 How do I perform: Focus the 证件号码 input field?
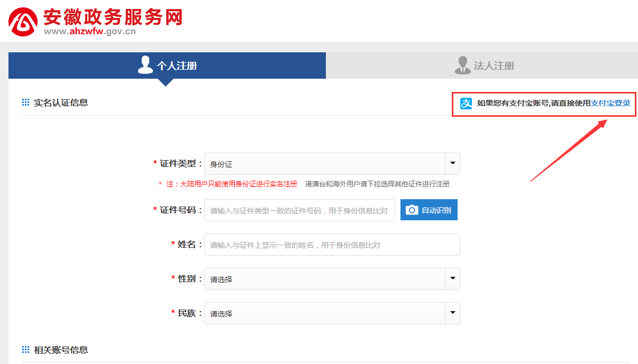click(x=299, y=210)
